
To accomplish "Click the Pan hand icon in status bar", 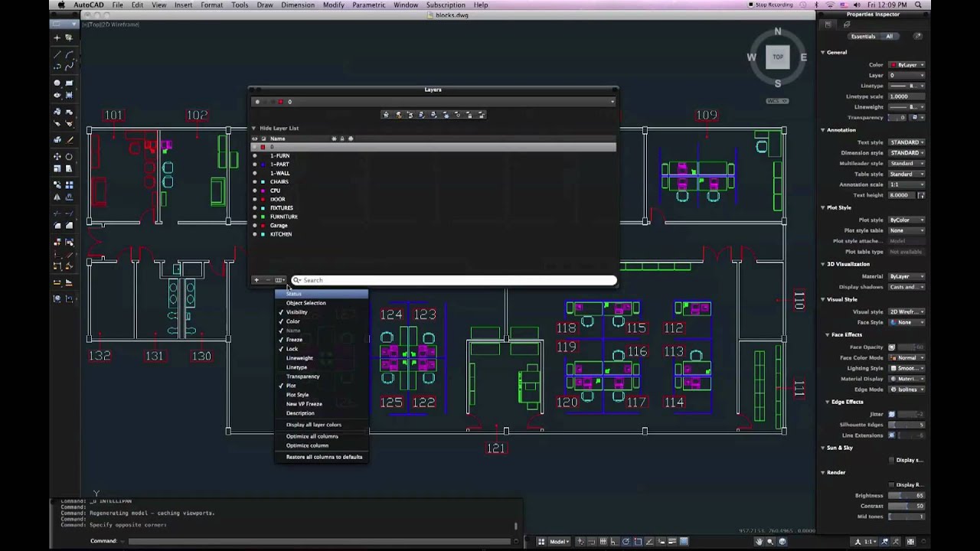I will pos(759,542).
